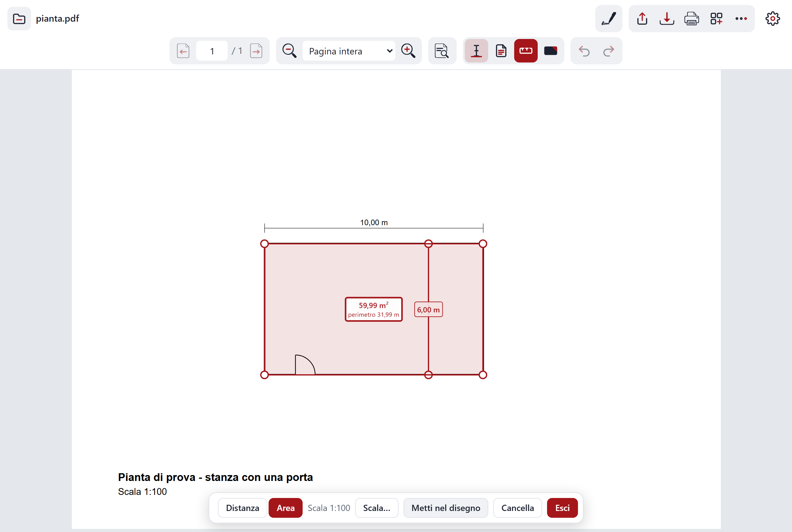Click the share upload icon
Viewport: 792px width, 532px height.
[x=642, y=19]
